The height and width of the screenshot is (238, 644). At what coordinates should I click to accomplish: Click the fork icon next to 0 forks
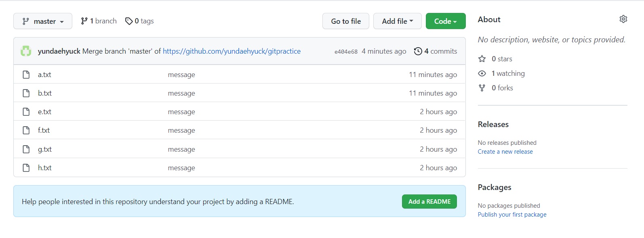click(482, 88)
